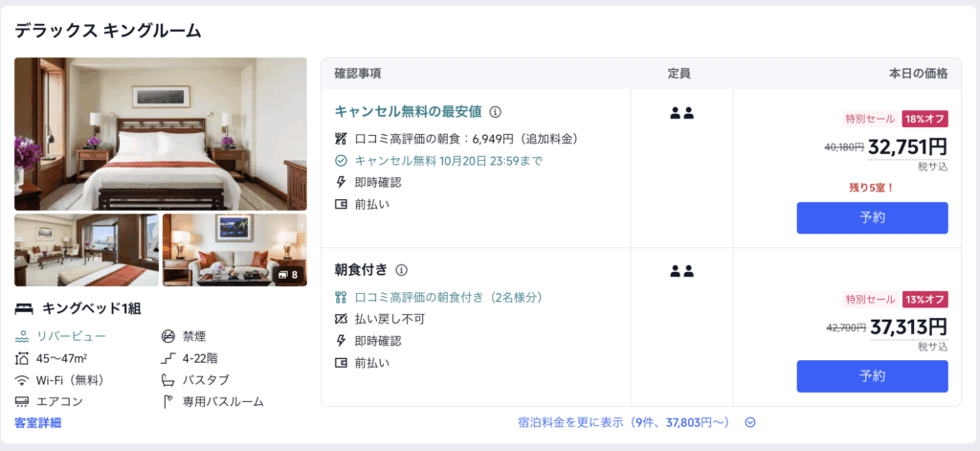Open 宿泊料金を更に表示 link
Viewport: 980px width, 451px height.
pos(623,422)
